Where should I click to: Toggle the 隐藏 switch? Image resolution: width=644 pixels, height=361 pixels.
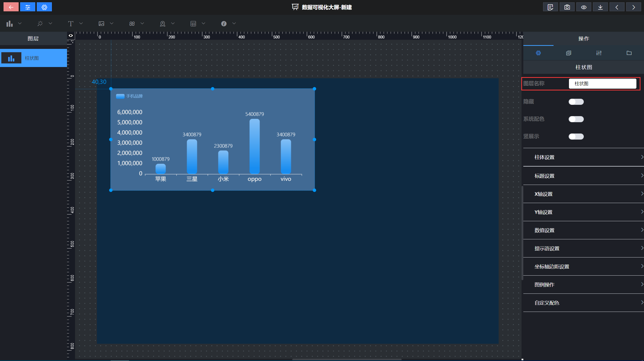pos(576,102)
